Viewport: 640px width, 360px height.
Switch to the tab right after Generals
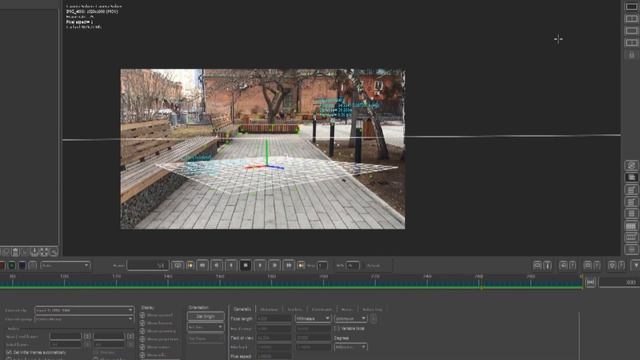269,309
